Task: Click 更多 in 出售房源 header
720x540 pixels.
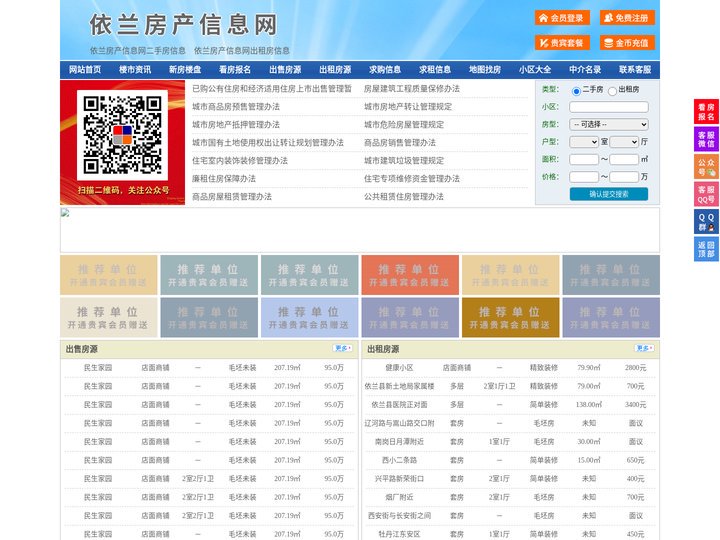Action: click(x=343, y=348)
